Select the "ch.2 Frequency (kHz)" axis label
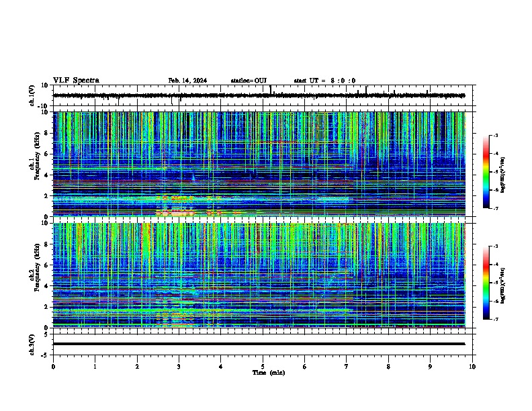Image resolution: width=532 pixels, height=411 pixels. click(34, 267)
